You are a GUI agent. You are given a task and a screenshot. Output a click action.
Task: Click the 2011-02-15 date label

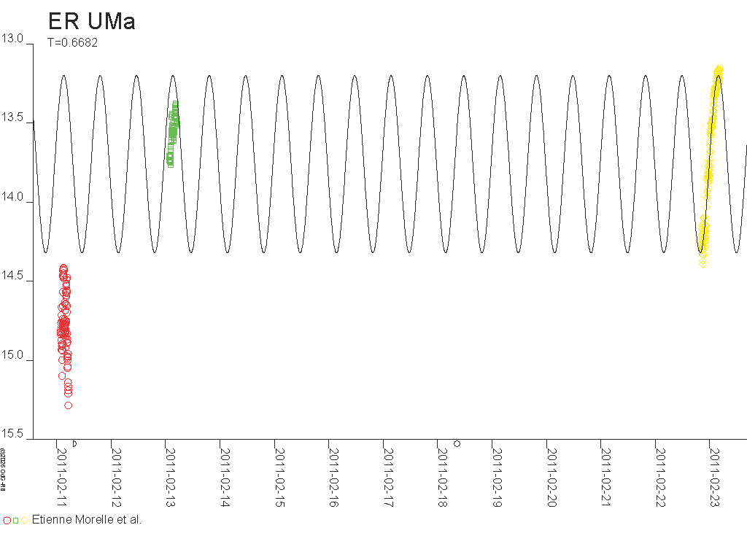pyautogui.click(x=279, y=477)
